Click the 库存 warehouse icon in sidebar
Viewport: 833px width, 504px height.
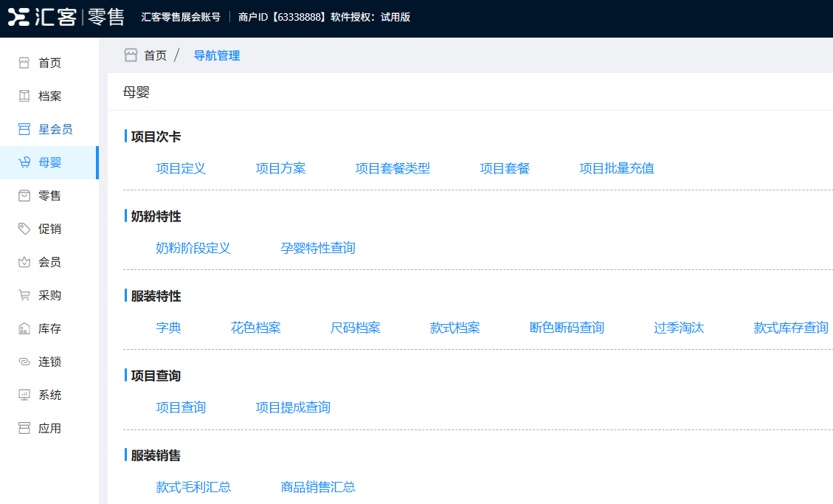[x=24, y=328]
